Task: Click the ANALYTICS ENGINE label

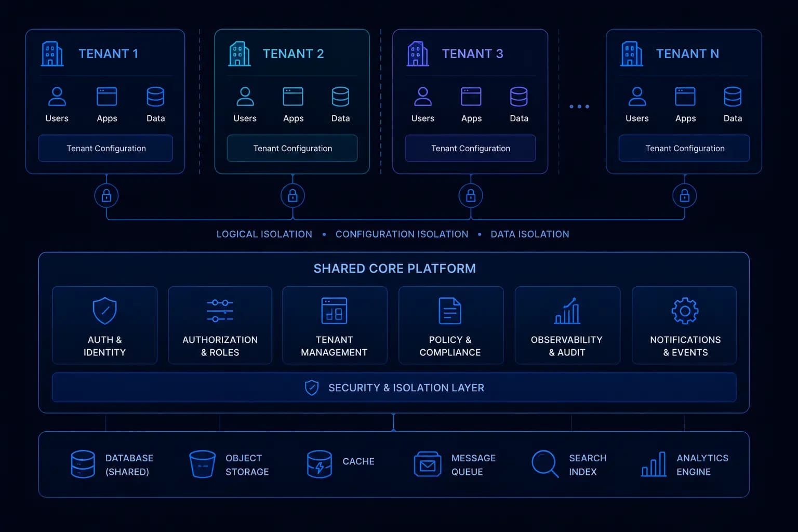Action: 702,465
